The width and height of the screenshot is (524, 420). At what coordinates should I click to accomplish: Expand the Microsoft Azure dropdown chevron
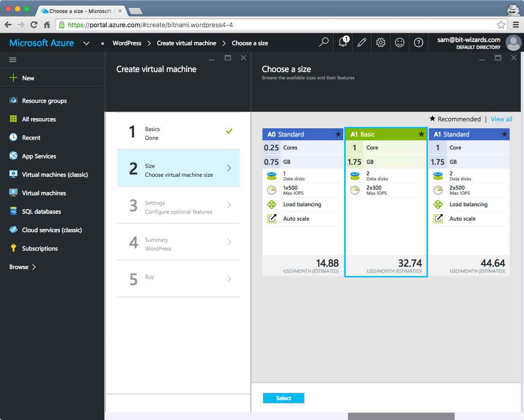pyautogui.click(x=86, y=43)
